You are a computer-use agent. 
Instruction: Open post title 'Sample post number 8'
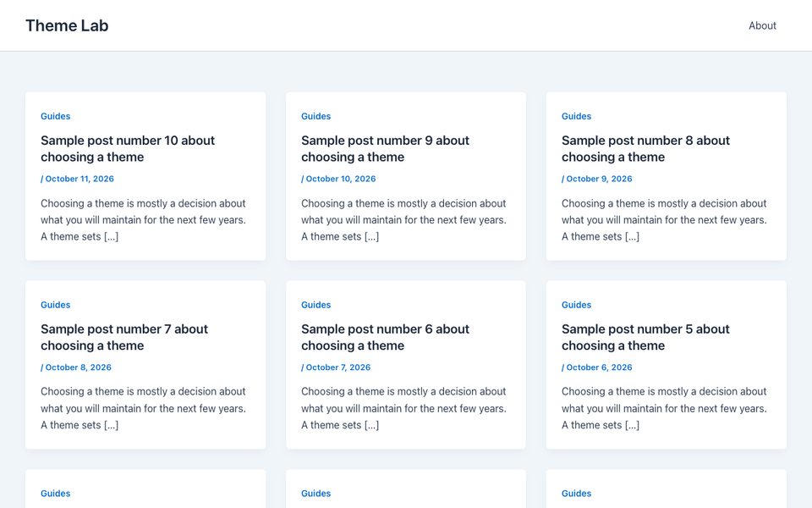[x=645, y=149]
